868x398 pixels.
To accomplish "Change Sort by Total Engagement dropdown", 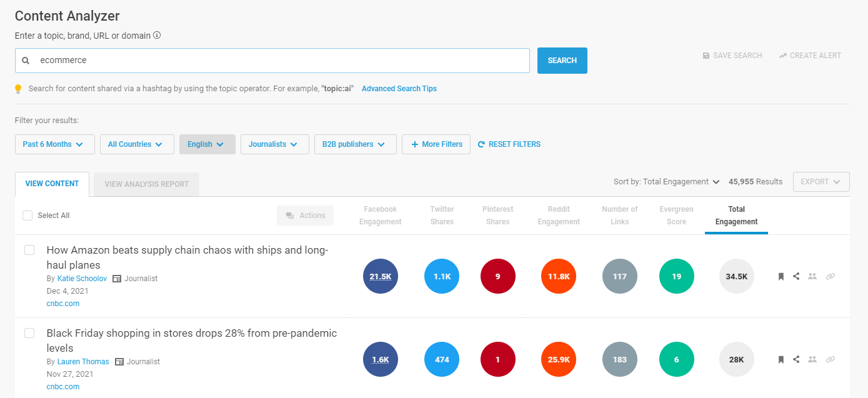I will pos(666,182).
